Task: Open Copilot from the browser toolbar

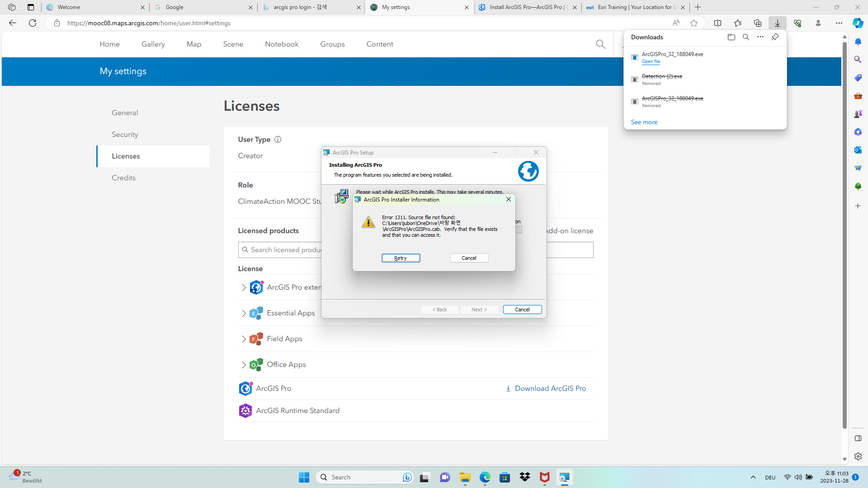Action: tap(857, 23)
